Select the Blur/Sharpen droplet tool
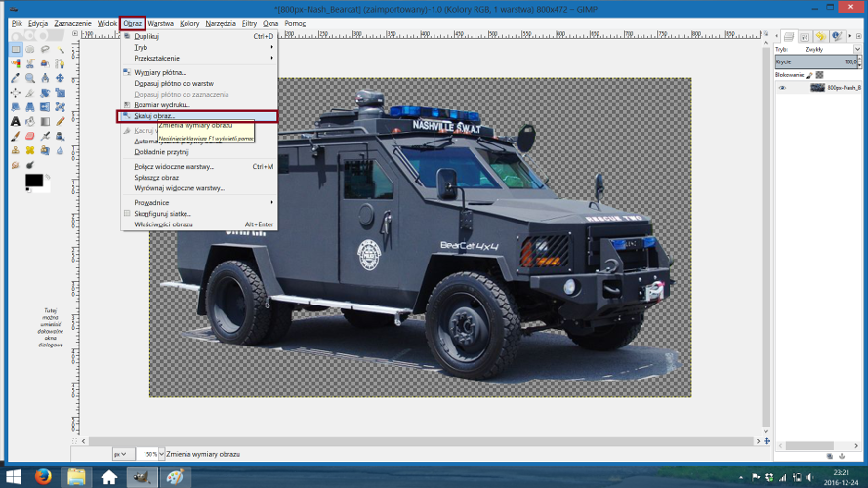868x488 pixels. (x=61, y=150)
